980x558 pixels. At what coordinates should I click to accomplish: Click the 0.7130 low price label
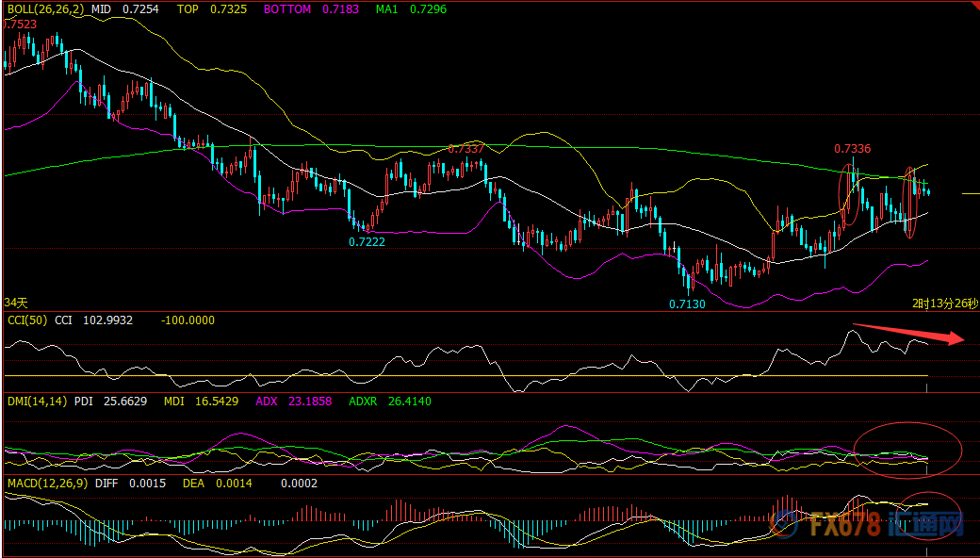point(687,304)
